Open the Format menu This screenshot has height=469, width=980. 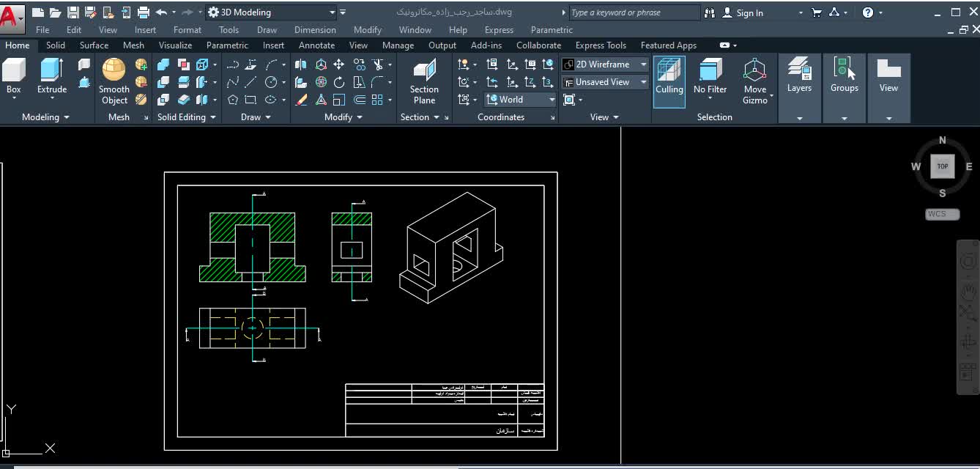(x=188, y=30)
